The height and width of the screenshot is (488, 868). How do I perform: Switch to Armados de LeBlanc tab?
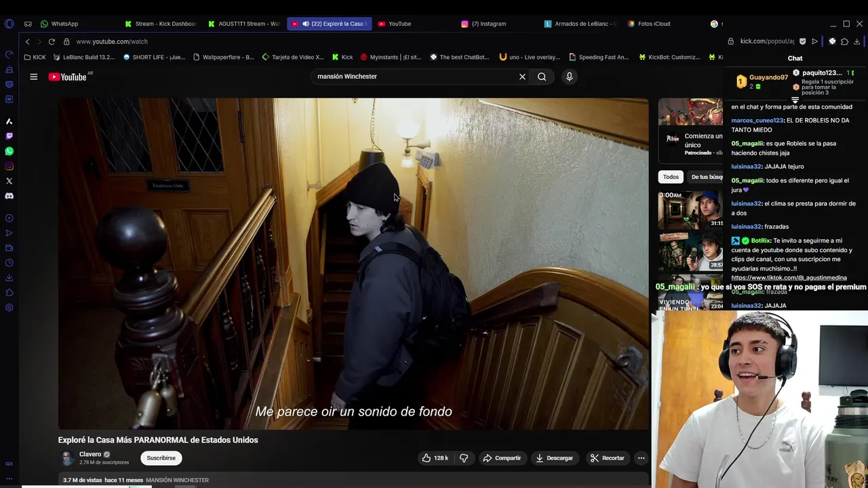pos(580,24)
